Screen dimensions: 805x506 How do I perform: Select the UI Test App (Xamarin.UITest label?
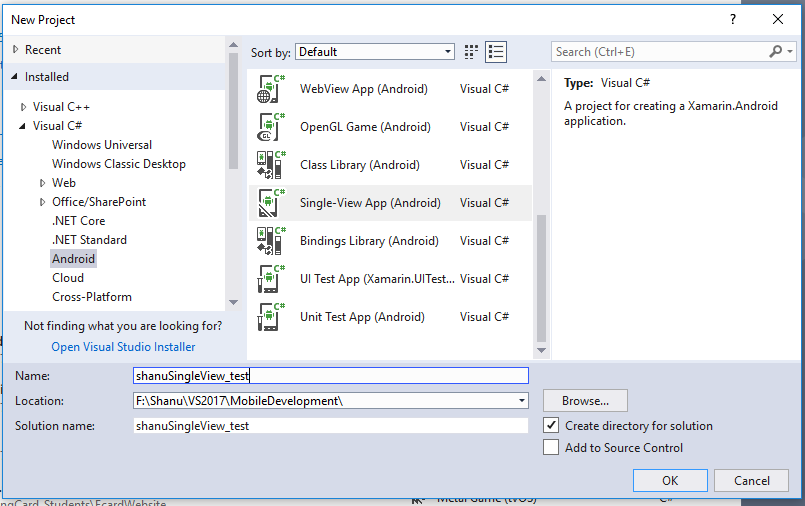(x=377, y=279)
